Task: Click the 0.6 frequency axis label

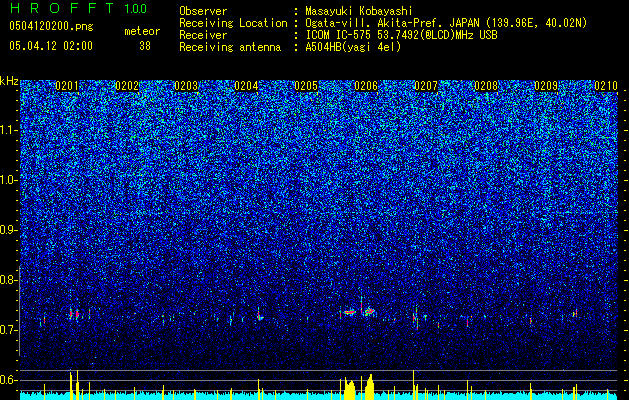Action: [8, 380]
